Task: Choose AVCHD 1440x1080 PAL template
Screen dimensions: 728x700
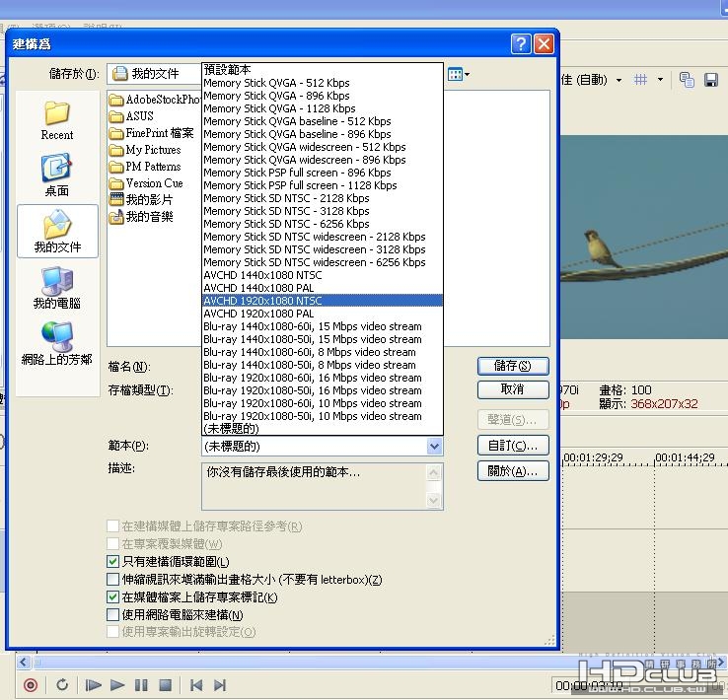Action: tap(323, 288)
